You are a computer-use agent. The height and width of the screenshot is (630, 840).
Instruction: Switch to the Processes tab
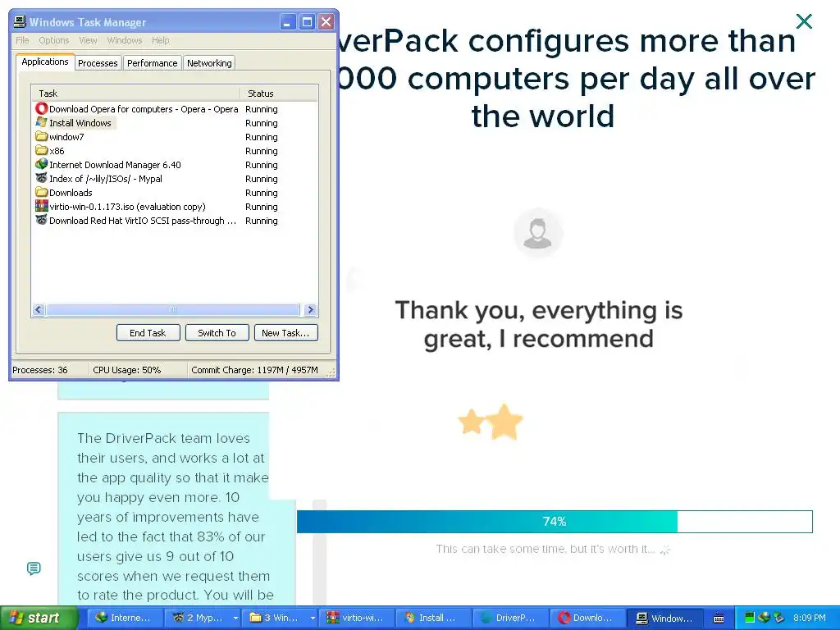tap(98, 63)
